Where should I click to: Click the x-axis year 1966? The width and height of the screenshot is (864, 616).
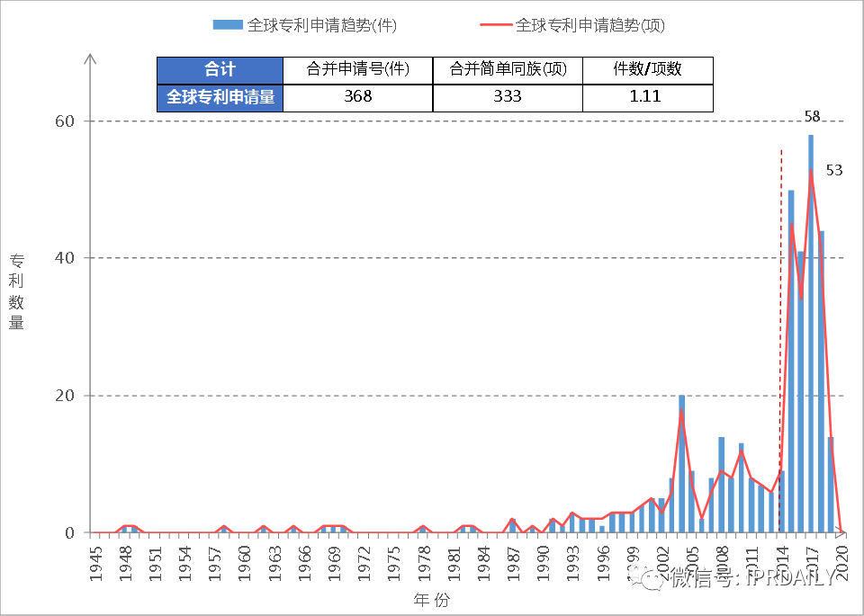304,563
